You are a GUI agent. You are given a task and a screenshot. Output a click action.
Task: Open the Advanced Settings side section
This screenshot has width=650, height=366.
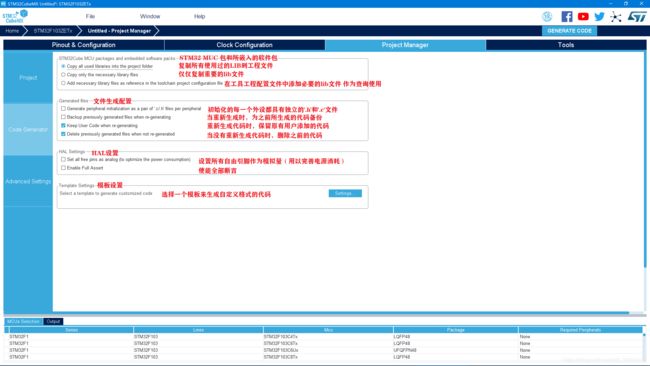coord(28,181)
